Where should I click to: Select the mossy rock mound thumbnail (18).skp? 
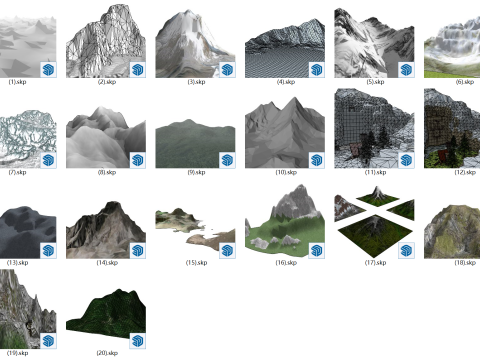(452, 232)
